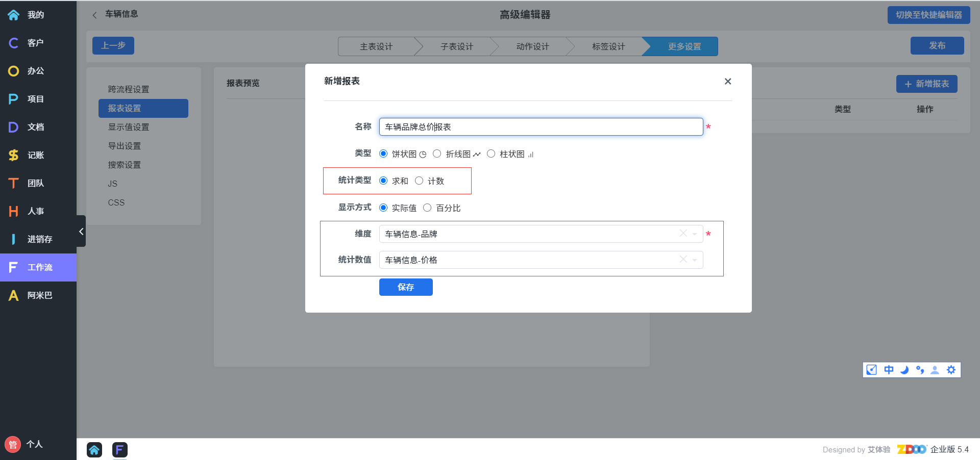Click into the 名称 text field
980x460 pixels.
click(x=541, y=127)
